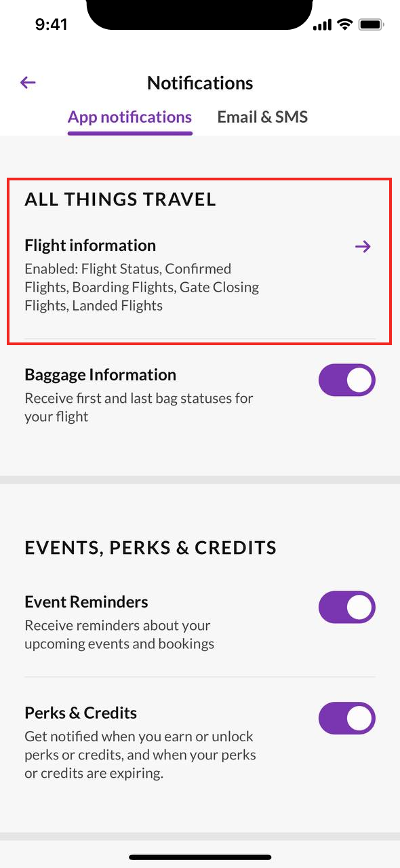Tap the Perks & Credits title

click(81, 713)
